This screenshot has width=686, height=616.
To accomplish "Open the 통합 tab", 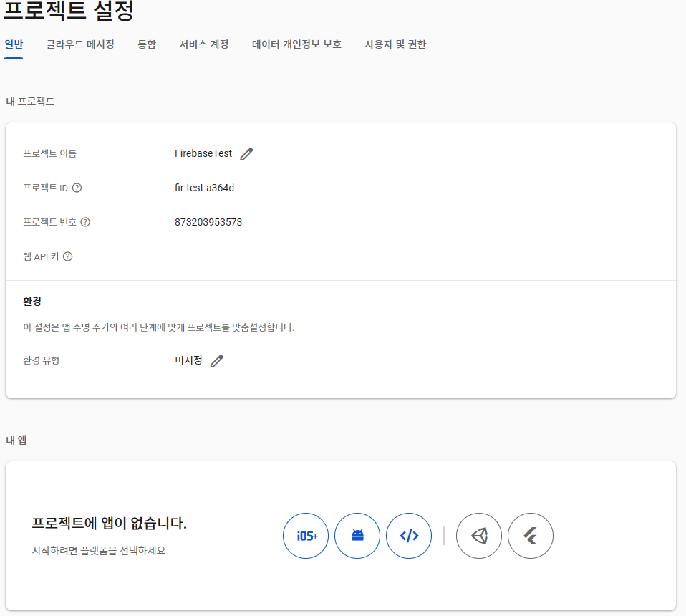I will [x=147, y=44].
